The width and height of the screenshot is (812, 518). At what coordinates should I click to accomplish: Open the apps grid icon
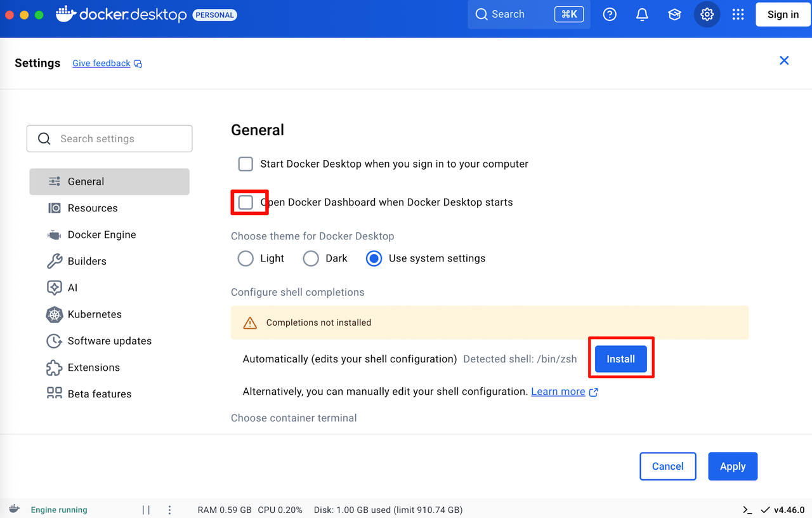[738, 15]
